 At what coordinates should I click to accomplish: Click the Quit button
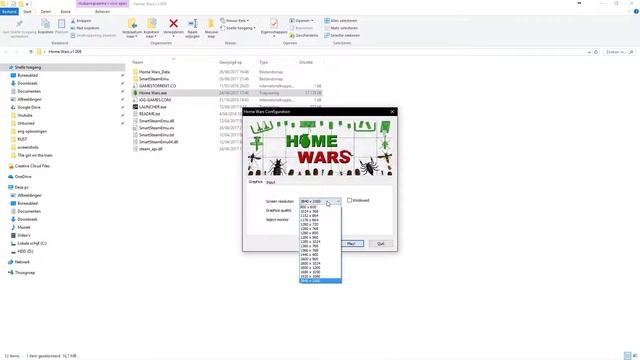click(380, 244)
